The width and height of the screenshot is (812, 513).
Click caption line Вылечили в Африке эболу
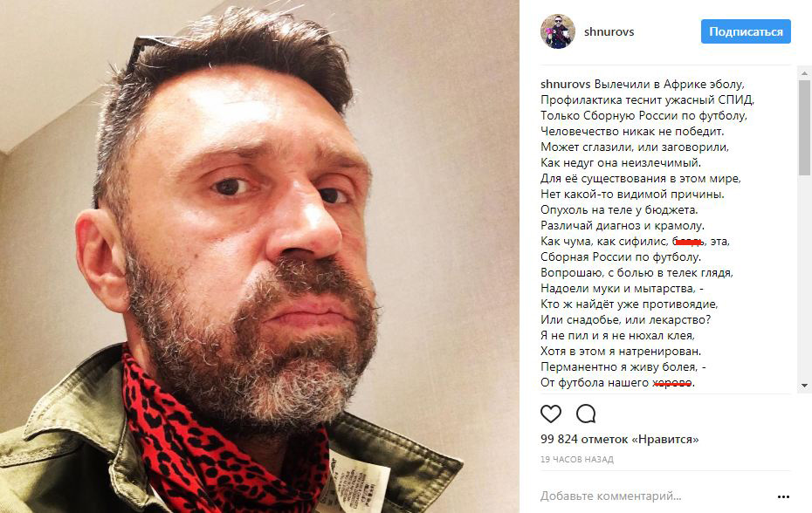click(669, 84)
